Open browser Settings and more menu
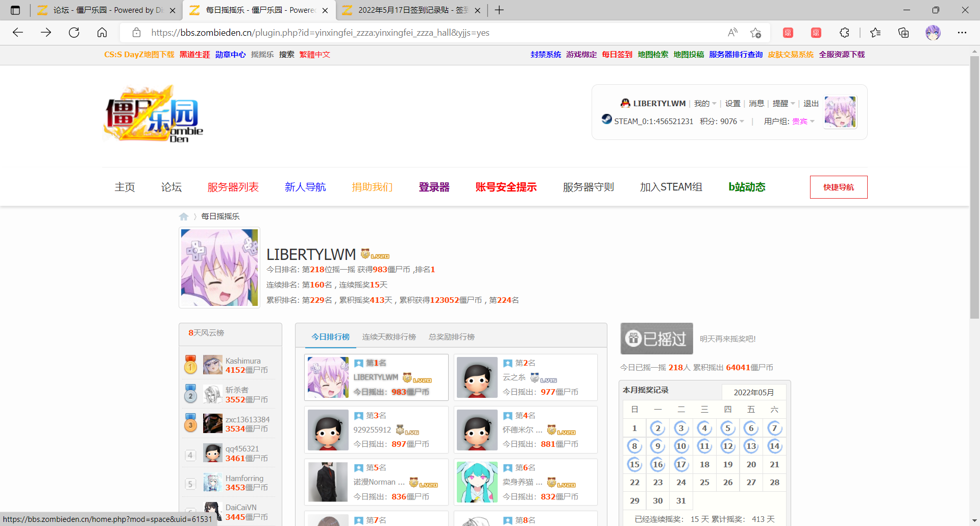 point(962,33)
